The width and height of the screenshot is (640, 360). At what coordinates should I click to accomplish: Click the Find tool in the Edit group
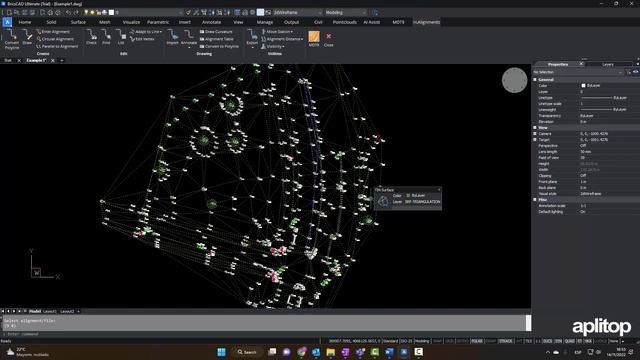(106, 38)
